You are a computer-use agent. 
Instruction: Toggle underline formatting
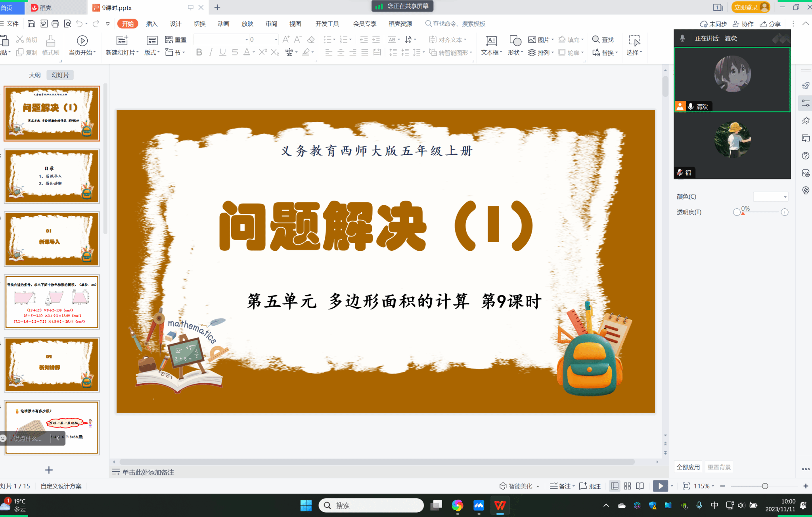coord(223,52)
